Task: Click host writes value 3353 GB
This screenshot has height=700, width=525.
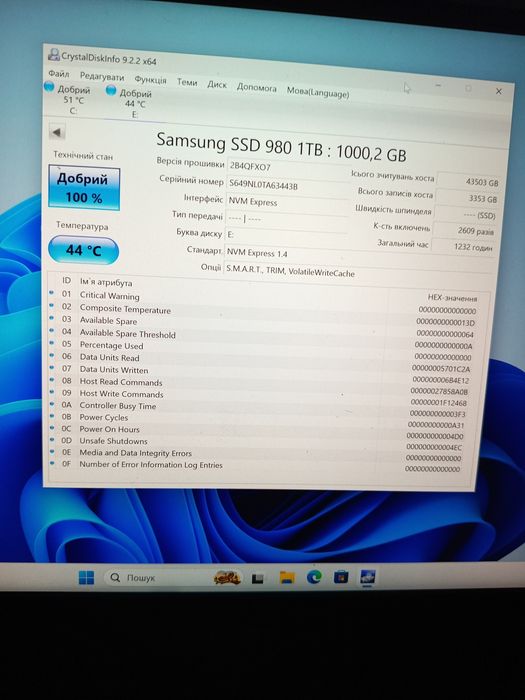Action: pos(466,198)
